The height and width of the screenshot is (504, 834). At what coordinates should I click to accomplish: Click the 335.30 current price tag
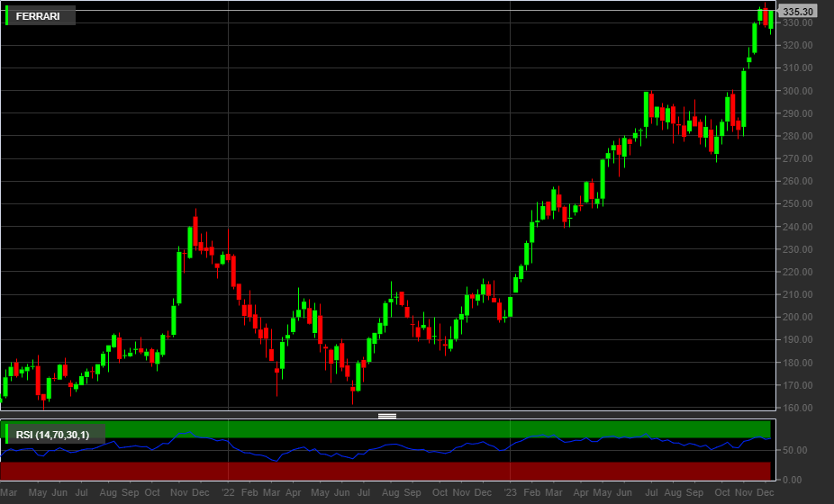(797, 11)
